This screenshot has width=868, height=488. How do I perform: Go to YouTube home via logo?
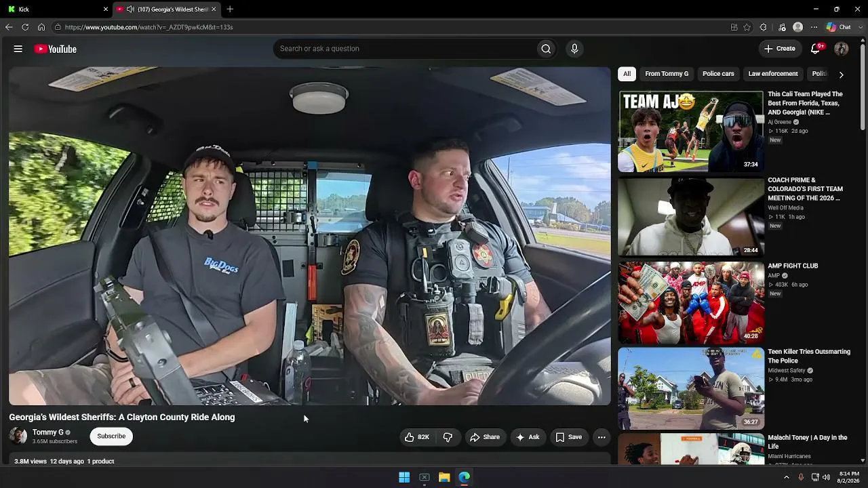coord(56,49)
